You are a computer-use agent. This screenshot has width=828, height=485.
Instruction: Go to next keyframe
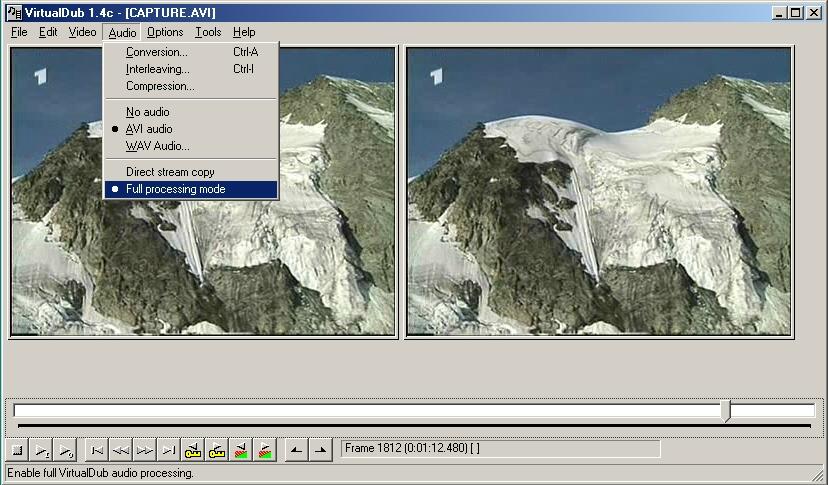point(217,450)
